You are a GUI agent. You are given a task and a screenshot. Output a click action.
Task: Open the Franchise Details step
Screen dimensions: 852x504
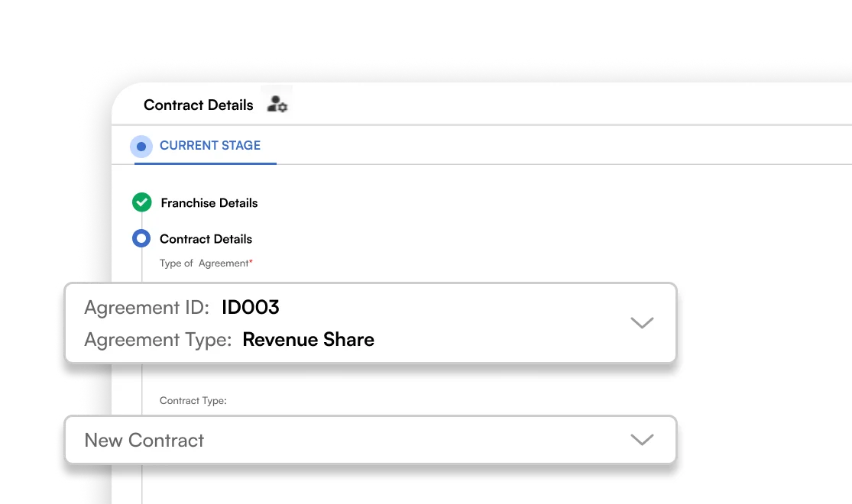(x=209, y=203)
